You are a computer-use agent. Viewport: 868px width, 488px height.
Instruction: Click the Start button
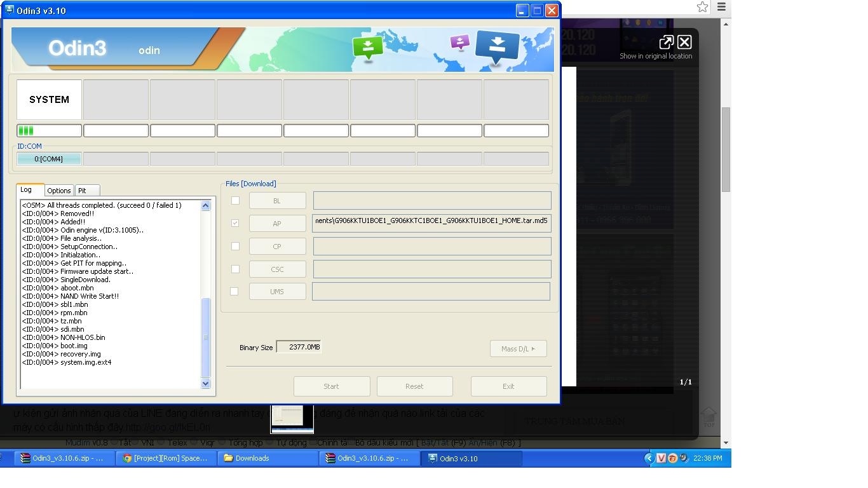pyautogui.click(x=332, y=386)
